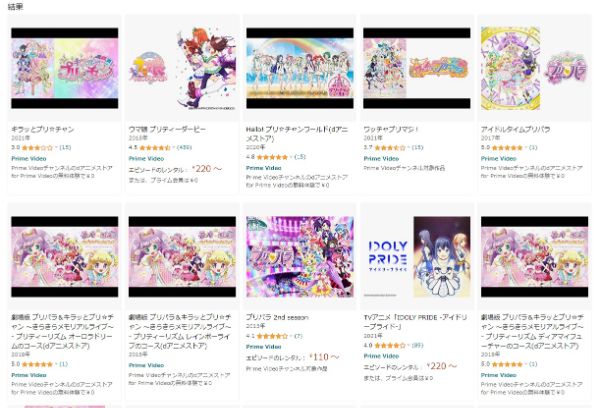The height and width of the screenshot is (408, 600).
Task: Open review count link for キラッとプリ☆チャン
Action: point(65,147)
